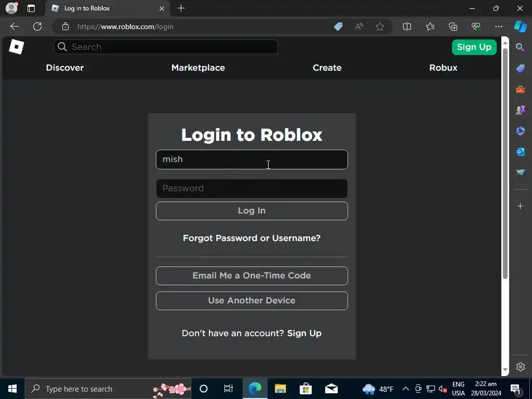Image resolution: width=532 pixels, height=399 pixels.
Task: Open the taskbar clock and date
Action: 486,389
